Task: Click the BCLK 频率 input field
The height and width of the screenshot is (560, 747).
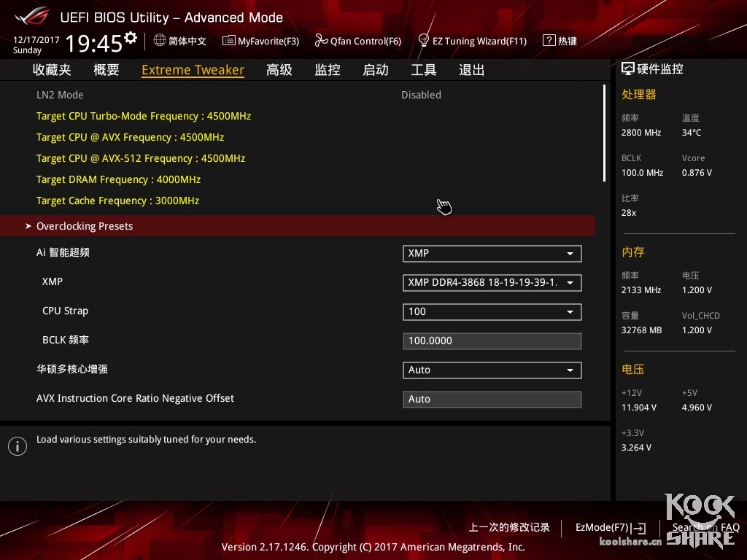Action: click(x=492, y=341)
